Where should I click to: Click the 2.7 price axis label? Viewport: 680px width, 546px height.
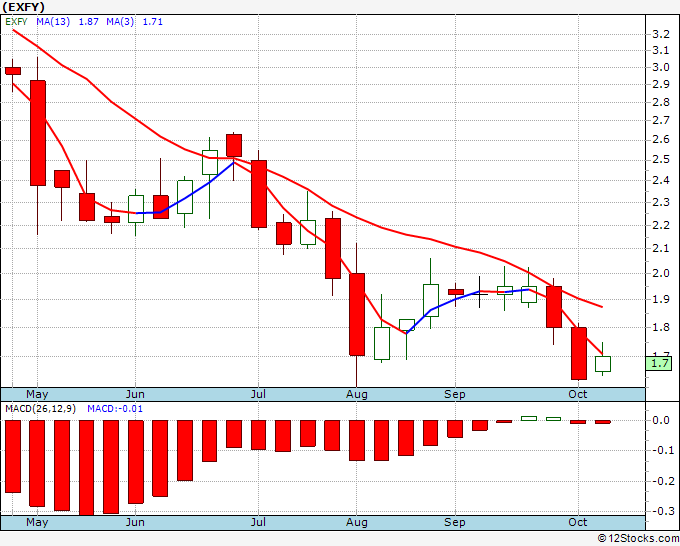(660, 120)
